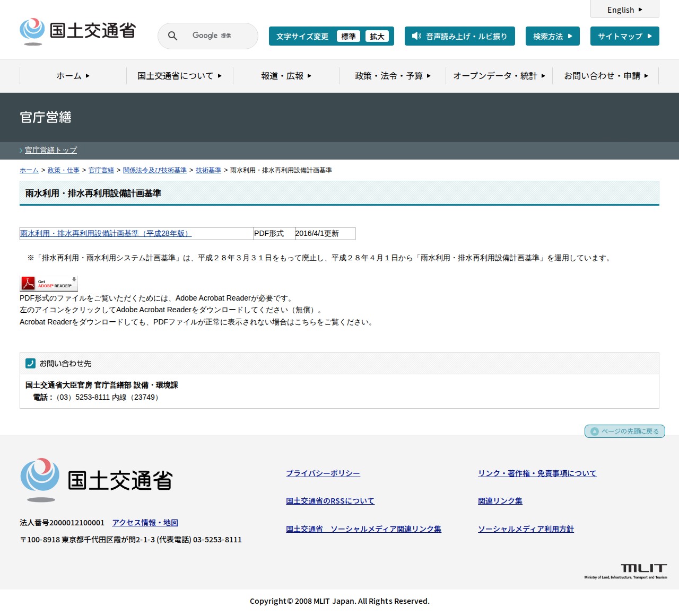Image resolution: width=679 pixels, height=616 pixels.
Task: Open the 雨水利用・排水再利用設備計画基準 PDF link
Action: point(106,233)
